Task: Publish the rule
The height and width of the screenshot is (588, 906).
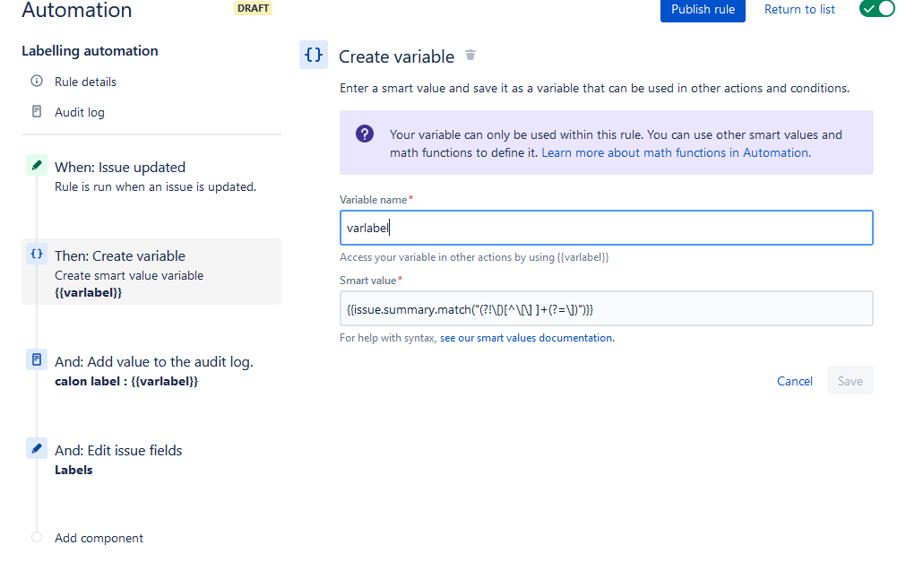Action: (x=703, y=10)
